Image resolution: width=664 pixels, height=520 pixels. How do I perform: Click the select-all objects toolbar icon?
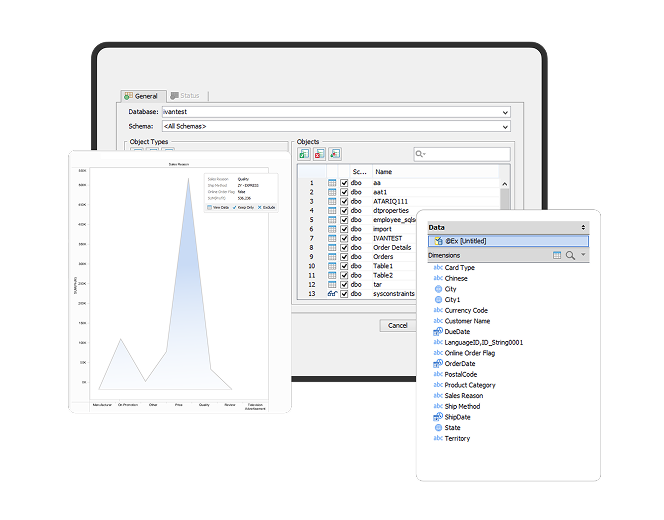pos(304,154)
